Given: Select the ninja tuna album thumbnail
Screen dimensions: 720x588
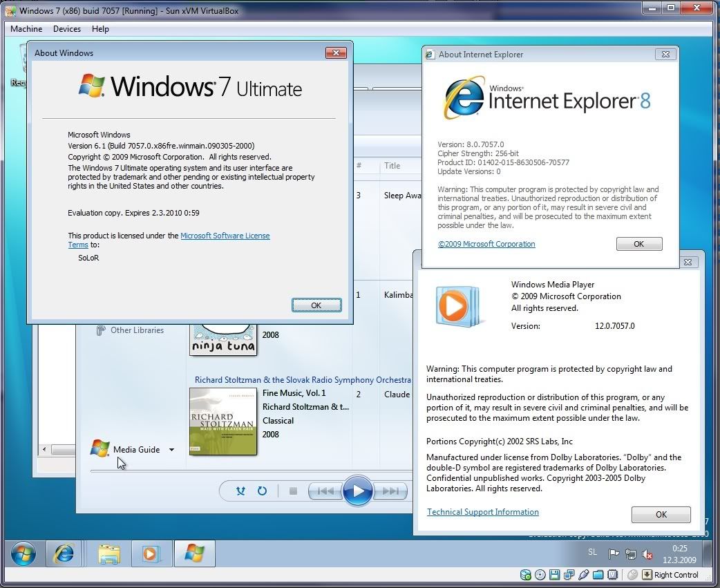Looking at the screenshot, I should click(x=223, y=340).
